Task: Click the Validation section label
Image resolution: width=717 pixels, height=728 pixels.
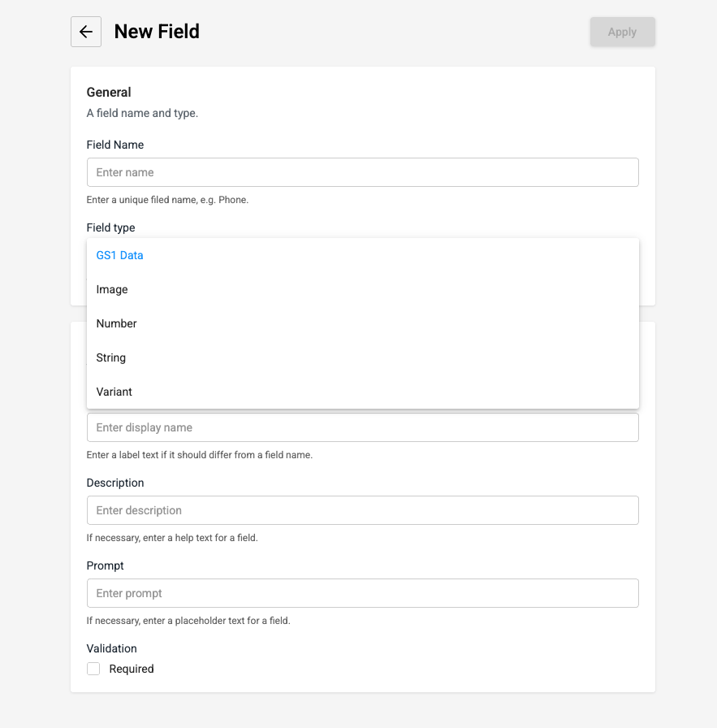Action: point(111,648)
